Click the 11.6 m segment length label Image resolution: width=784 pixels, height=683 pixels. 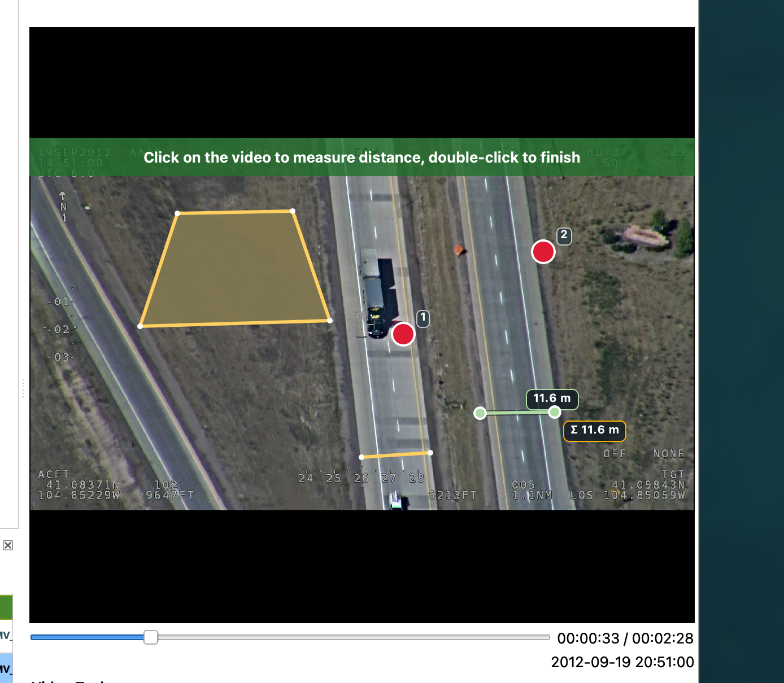click(552, 399)
